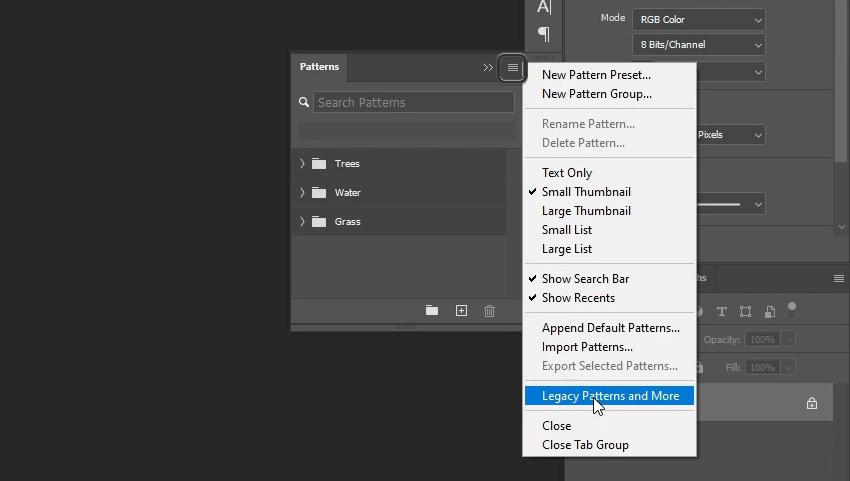
Task: Collapse the Patterns panel with double-arrow icon
Action: pos(488,68)
